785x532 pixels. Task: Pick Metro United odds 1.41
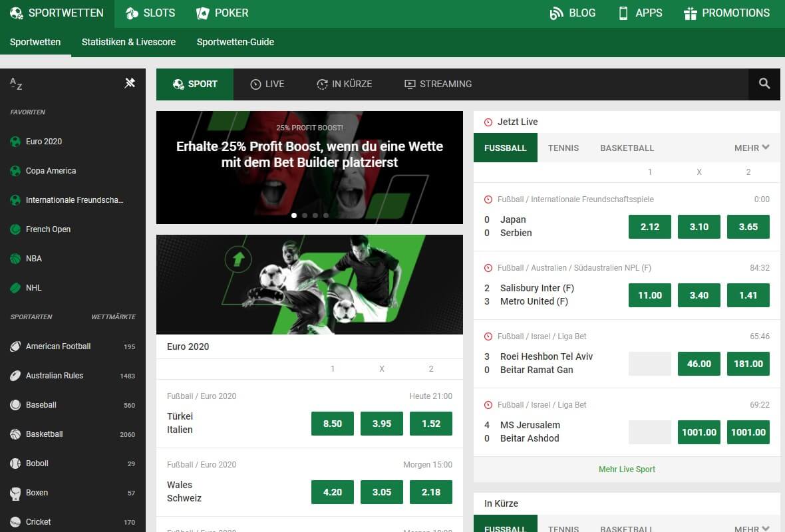pos(748,295)
